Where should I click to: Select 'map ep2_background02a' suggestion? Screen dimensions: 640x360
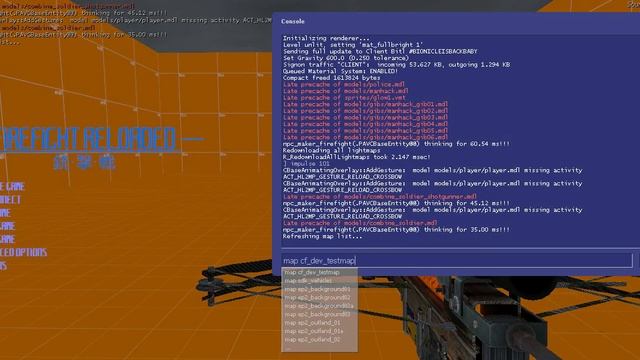click(x=319, y=306)
